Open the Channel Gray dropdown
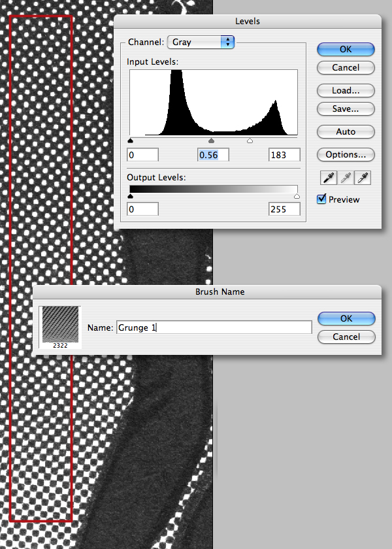392x549 pixels. tap(201, 42)
